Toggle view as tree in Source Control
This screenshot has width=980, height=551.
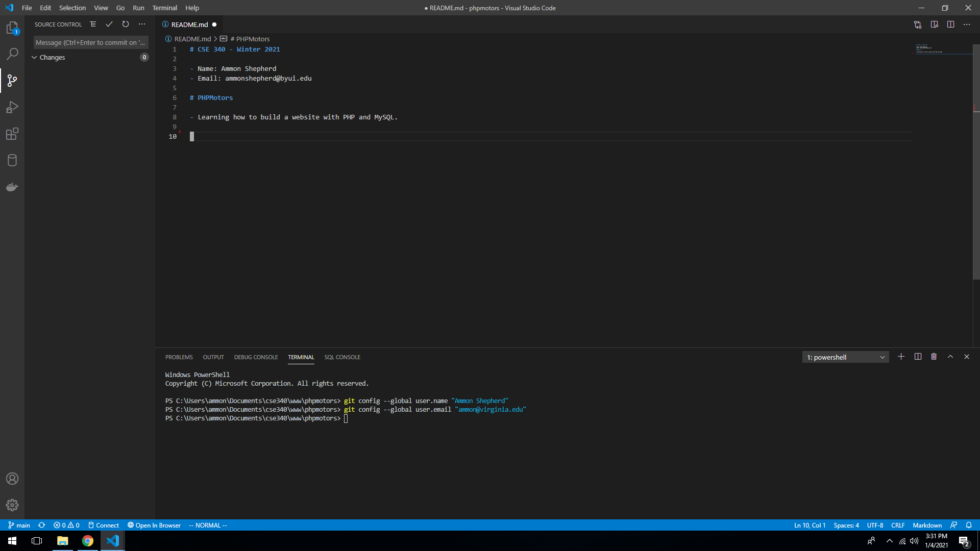click(x=93, y=24)
